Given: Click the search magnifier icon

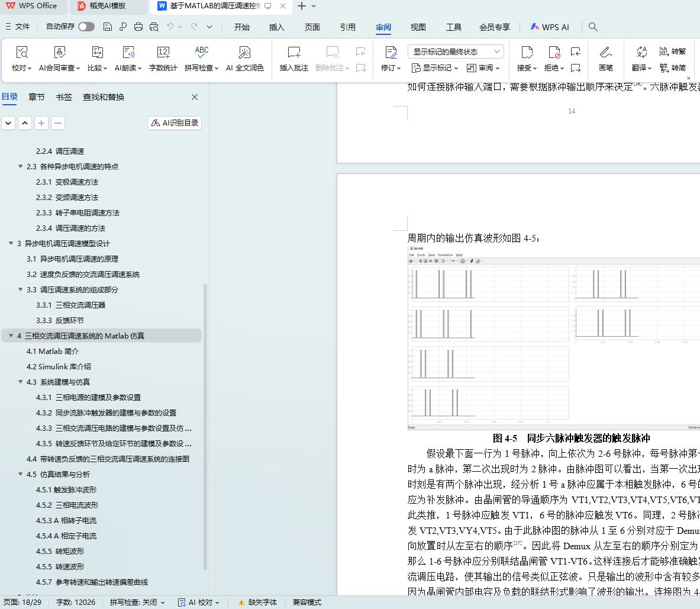Looking at the screenshot, I should point(593,27).
